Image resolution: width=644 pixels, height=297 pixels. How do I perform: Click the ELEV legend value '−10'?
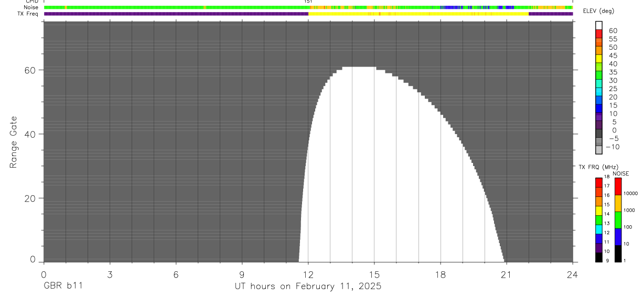611,147
